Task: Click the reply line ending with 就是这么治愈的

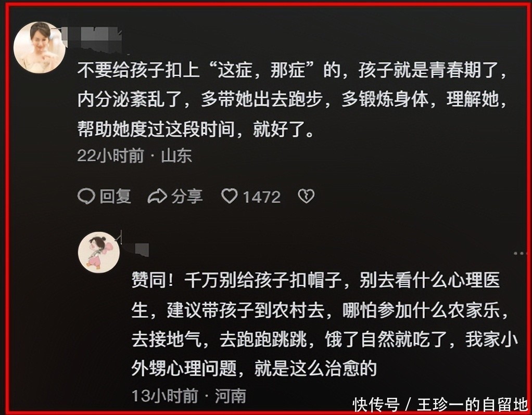Action: [254, 368]
